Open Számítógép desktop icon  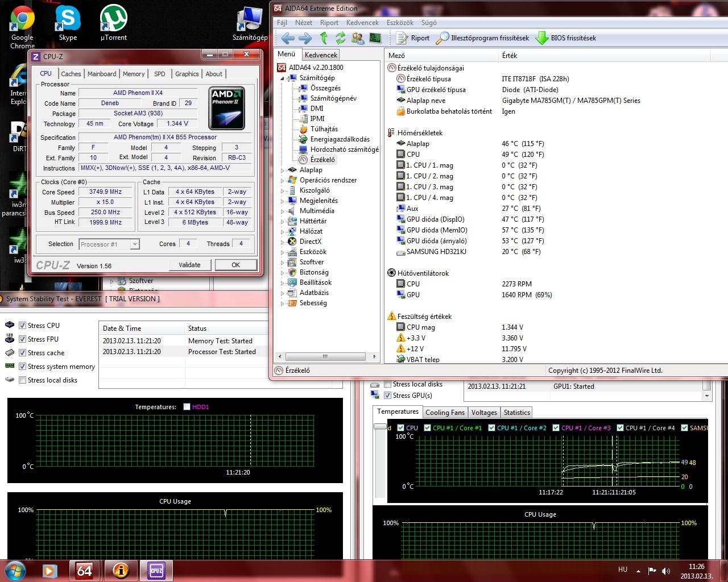click(250, 23)
